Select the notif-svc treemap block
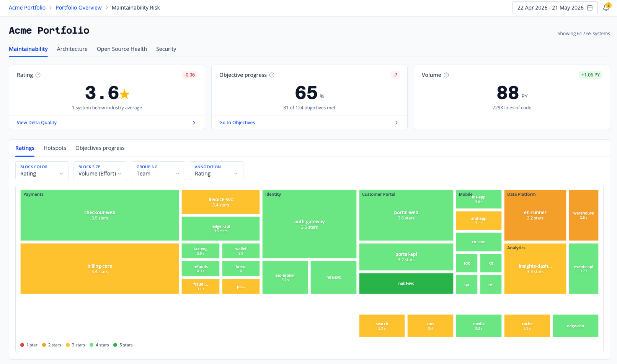The image size is (617, 364). point(406,283)
